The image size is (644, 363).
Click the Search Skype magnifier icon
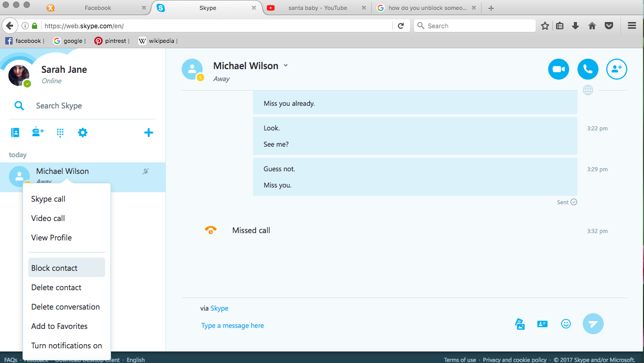click(x=19, y=106)
